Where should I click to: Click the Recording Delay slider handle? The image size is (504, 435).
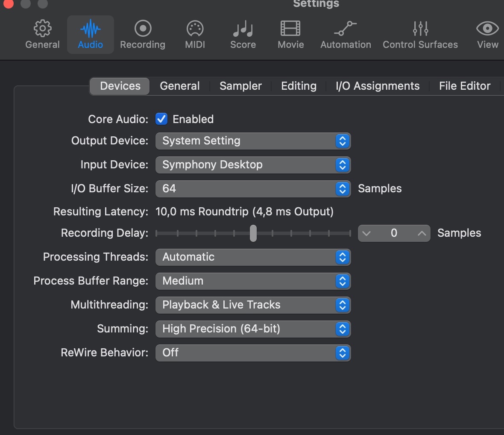[x=253, y=233]
